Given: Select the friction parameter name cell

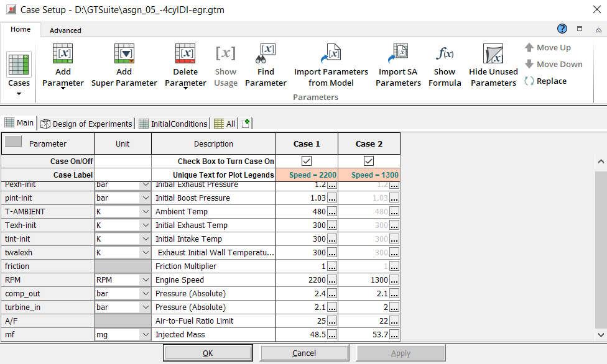Looking at the screenshot, I should click(48, 266).
